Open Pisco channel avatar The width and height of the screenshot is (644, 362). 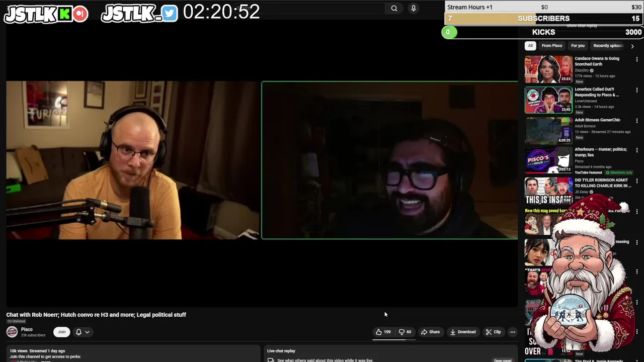pyautogui.click(x=12, y=332)
